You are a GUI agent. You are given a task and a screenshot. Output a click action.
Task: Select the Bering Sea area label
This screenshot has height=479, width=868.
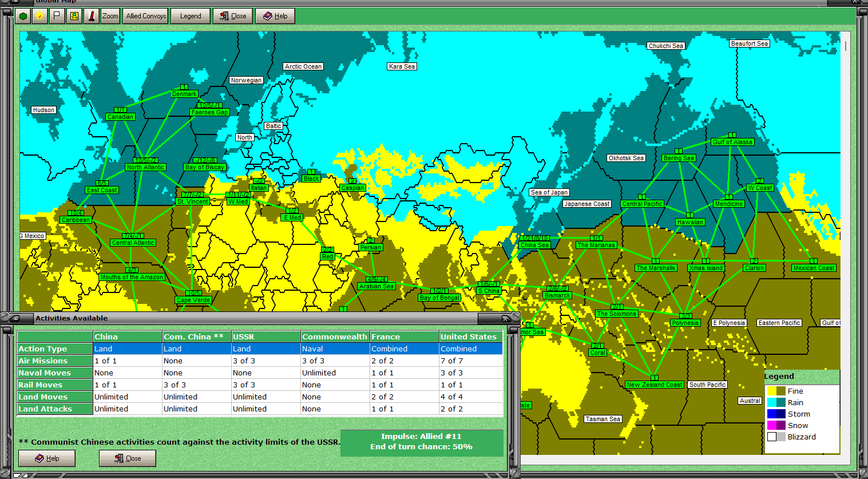coord(679,158)
